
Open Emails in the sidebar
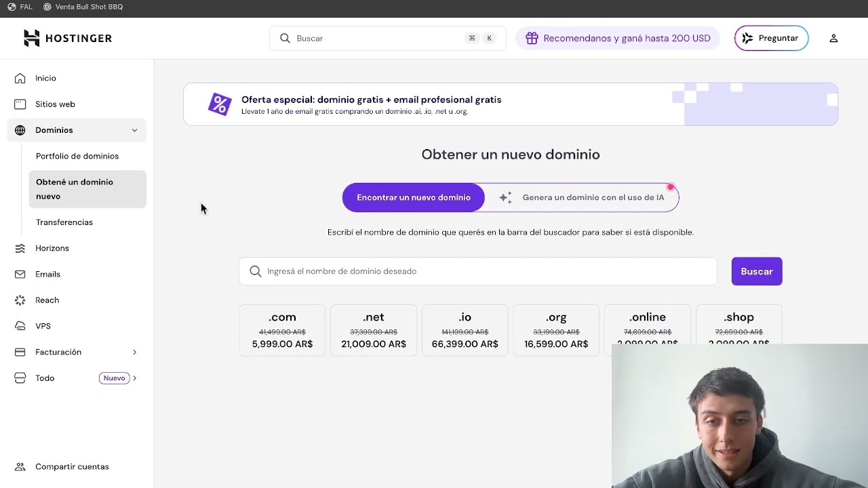[x=77, y=274]
